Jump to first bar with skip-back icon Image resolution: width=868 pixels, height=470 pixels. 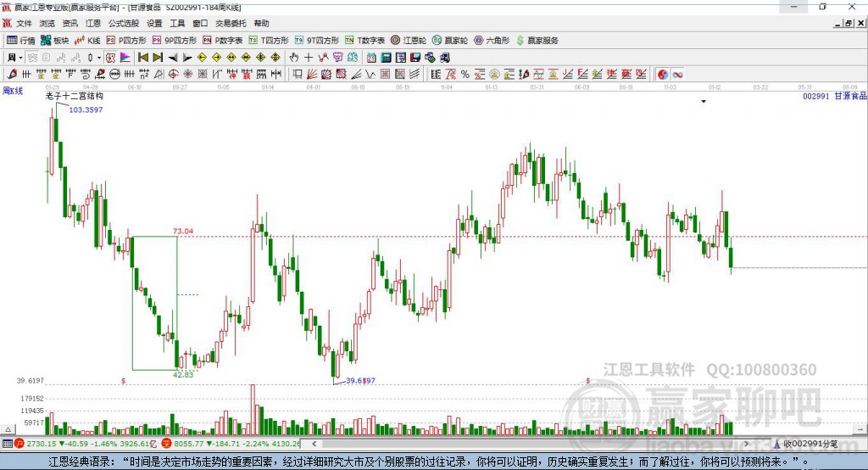[x=142, y=58]
